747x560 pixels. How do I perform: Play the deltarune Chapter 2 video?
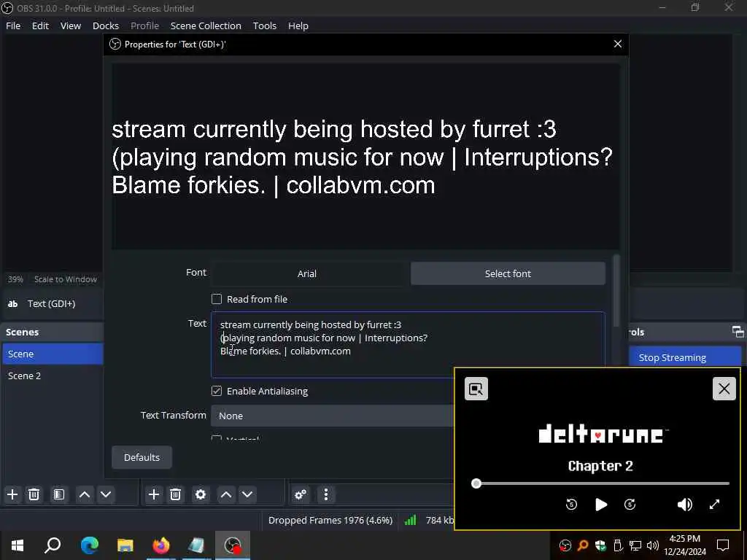(601, 505)
